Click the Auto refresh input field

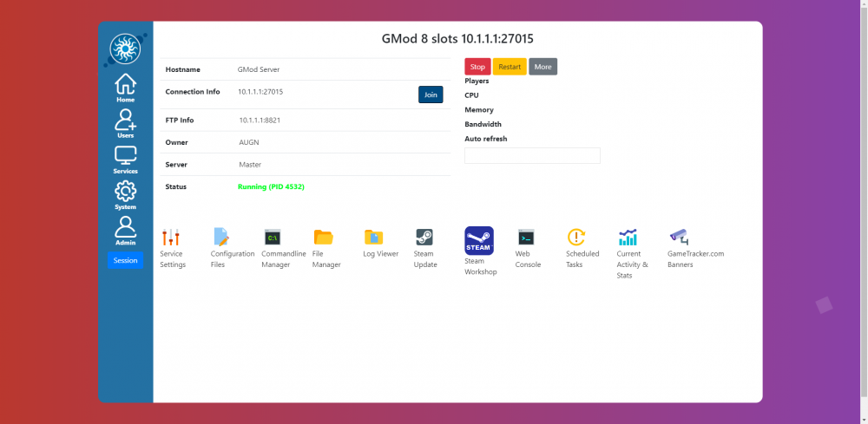coord(532,156)
